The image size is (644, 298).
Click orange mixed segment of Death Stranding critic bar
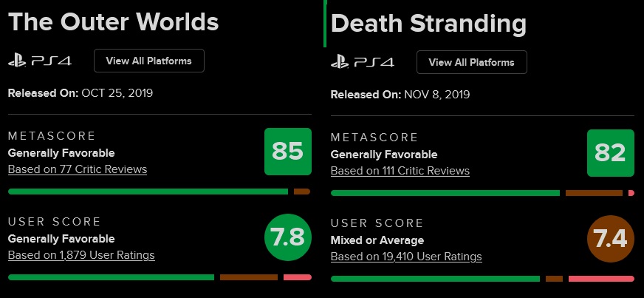[x=594, y=193]
